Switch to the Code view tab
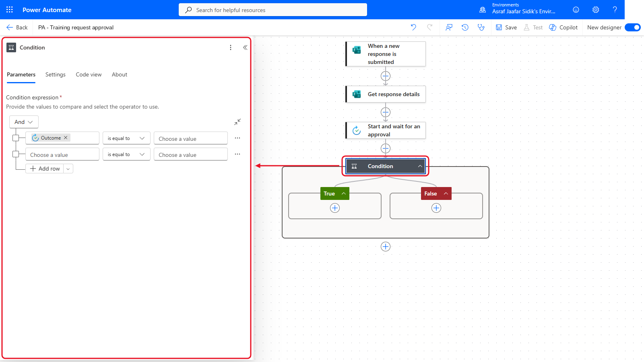Image resolution: width=644 pixels, height=362 pixels. tap(89, 75)
